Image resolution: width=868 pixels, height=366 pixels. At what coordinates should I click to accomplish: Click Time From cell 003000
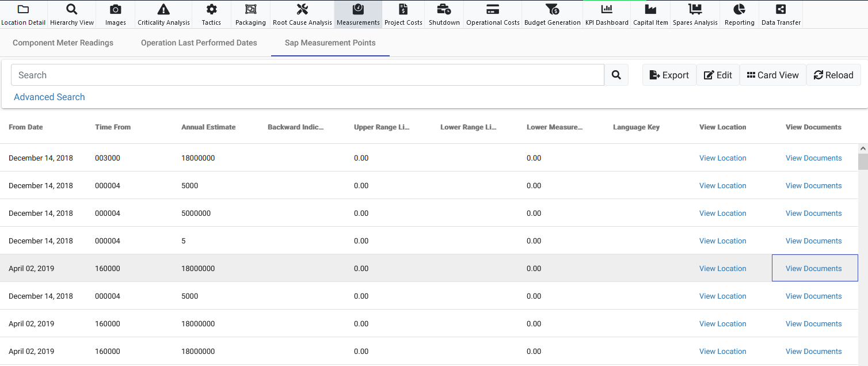click(108, 158)
